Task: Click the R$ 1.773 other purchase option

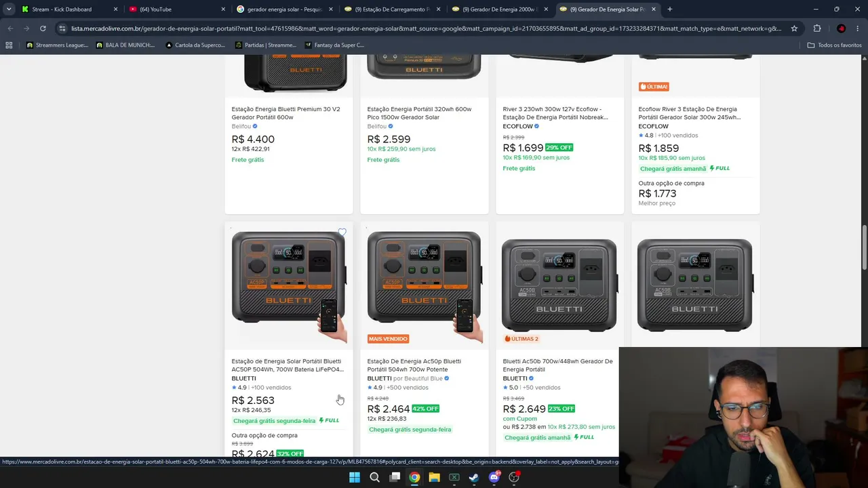Action: [x=657, y=194]
